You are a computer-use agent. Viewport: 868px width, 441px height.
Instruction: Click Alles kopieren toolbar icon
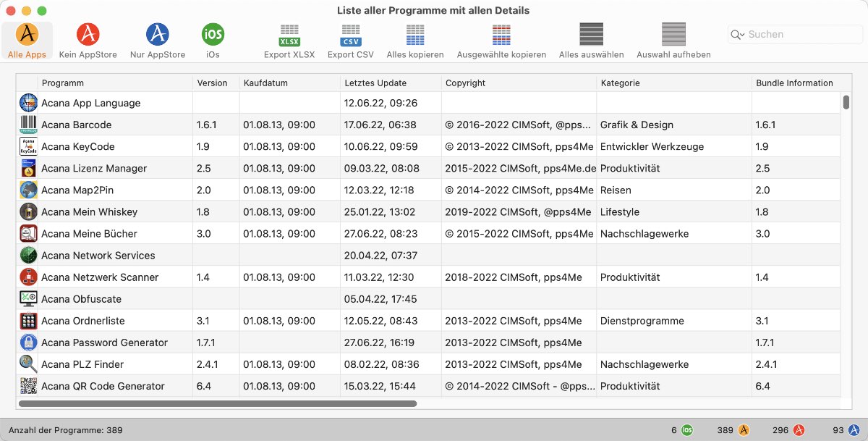pyautogui.click(x=415, y=34)
